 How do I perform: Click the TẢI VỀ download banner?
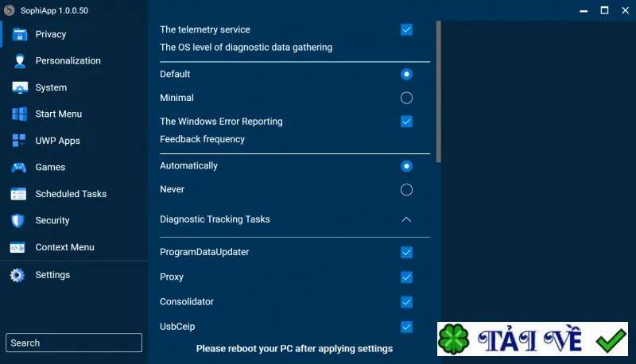click(x=532, y=339)
